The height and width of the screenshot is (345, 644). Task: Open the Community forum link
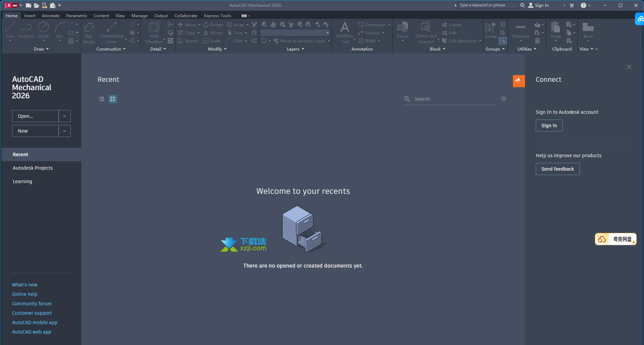[x=32, y=304]
